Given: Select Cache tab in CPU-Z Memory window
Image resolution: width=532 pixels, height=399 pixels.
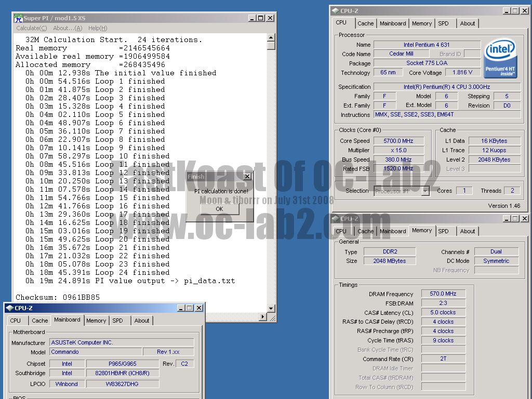Looking at the screenshot, I should click(x=365, y=231).
